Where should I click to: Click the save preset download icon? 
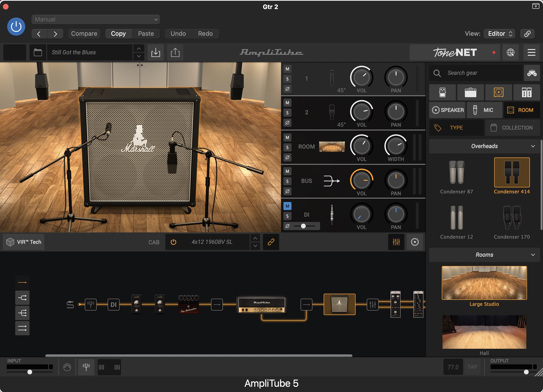156,52
